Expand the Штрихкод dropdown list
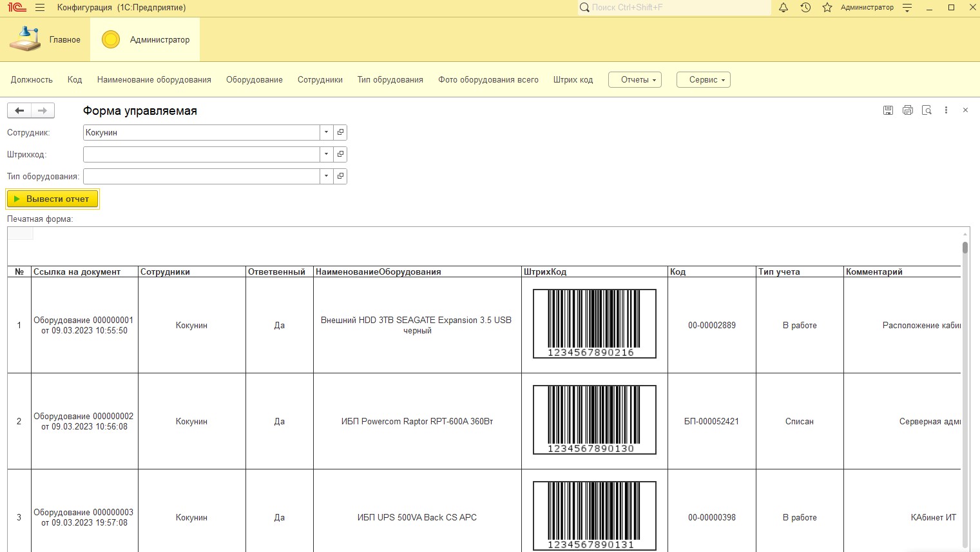 [x=326, y=154]
